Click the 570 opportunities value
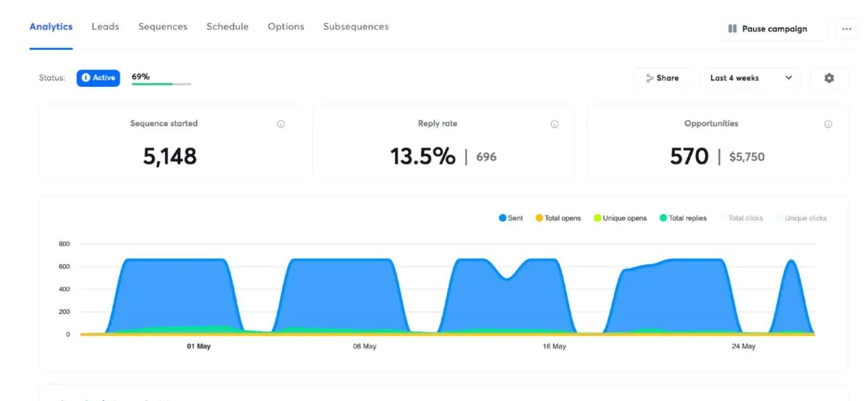The height and width of the screenshot is (401, 868). [x=689, y=156]
